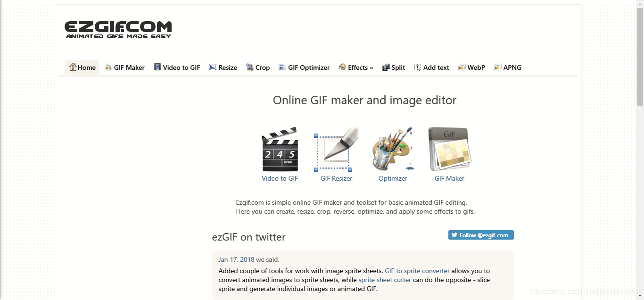Click the Split menu icon

click(x=386, y=67)
